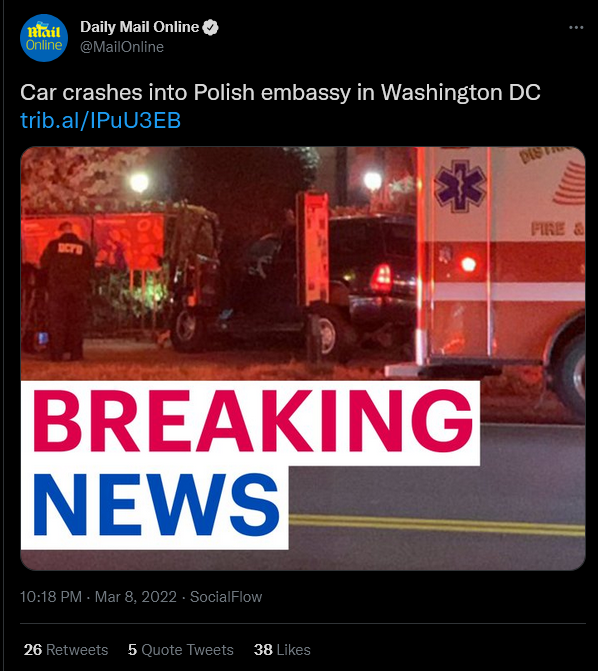Image resolution: width=598 pixels, height=671 pixels.
Task: Click the 10:18 PM timestamp
Action: 51,597
